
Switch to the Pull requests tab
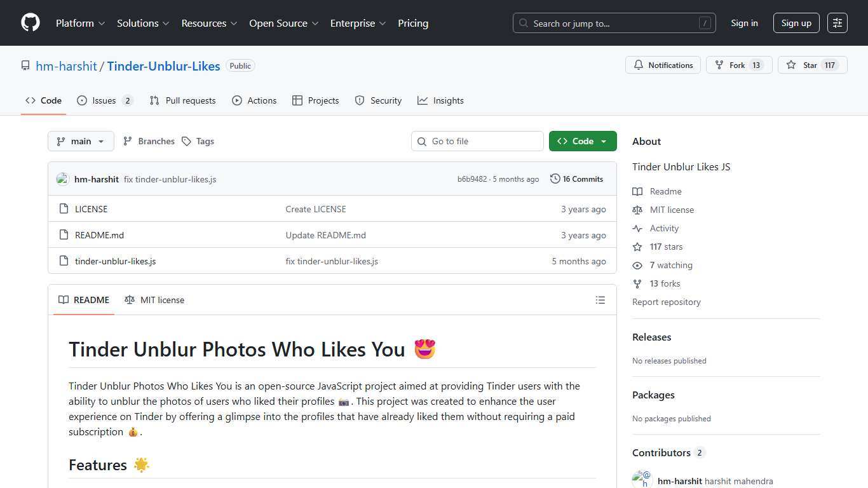point(183,100)
